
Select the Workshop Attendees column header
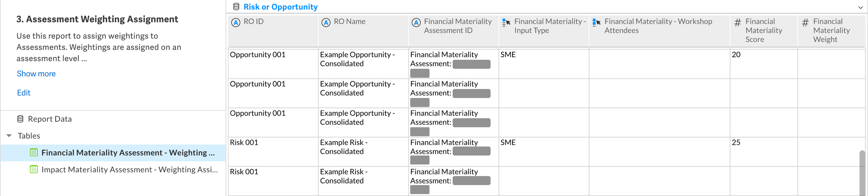(659, 31)
